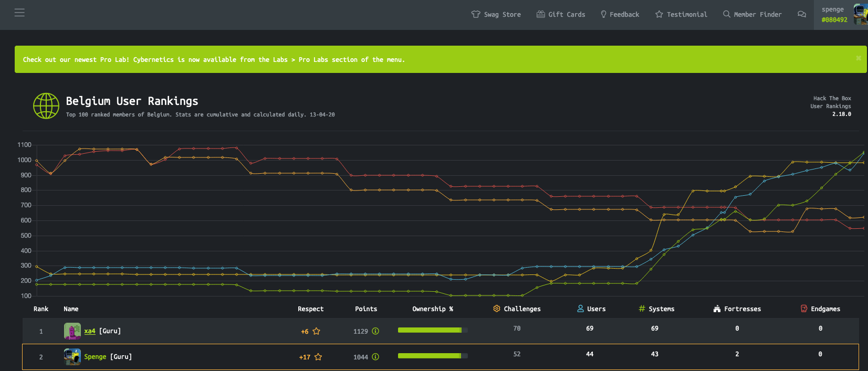Click the +17 respect value

(x=305, y=357)
